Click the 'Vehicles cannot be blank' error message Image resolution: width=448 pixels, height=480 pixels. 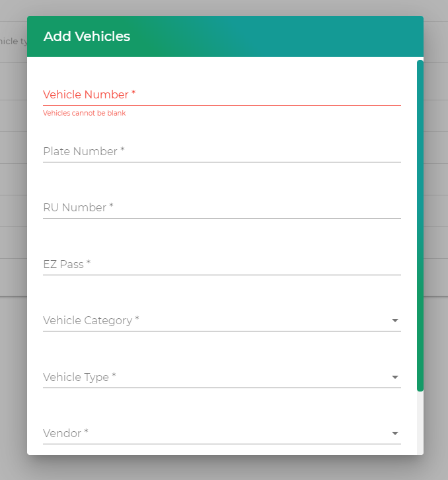(x=85, y=113)
